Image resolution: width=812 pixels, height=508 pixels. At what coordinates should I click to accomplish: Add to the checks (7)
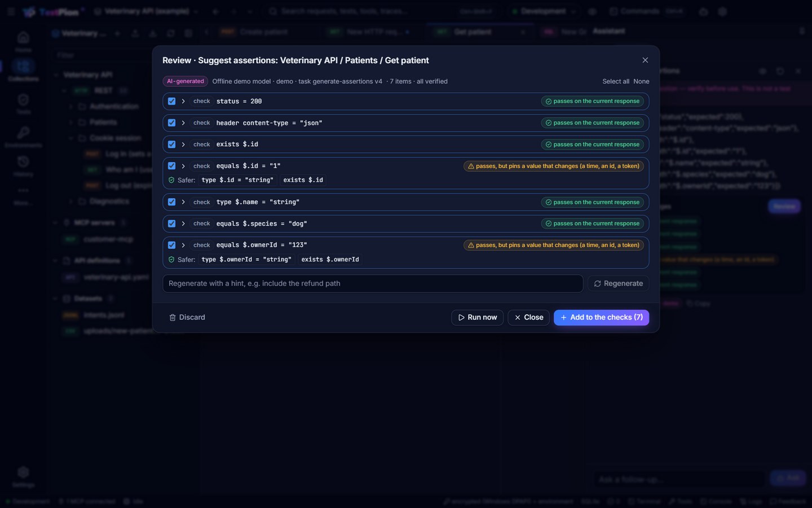pyautogui.click(x=601, y=317)
